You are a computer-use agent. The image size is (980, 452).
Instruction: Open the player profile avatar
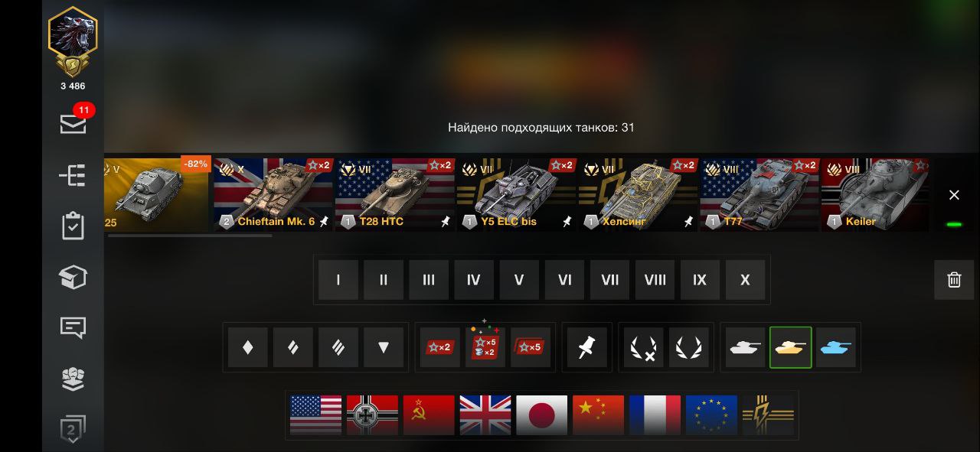tap(73, 42)
